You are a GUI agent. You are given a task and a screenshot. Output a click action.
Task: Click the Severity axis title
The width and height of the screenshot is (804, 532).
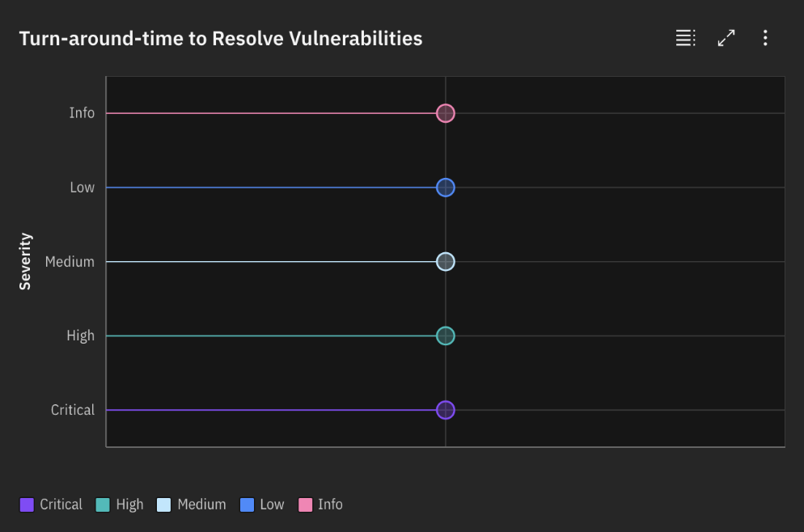(25, 261)
